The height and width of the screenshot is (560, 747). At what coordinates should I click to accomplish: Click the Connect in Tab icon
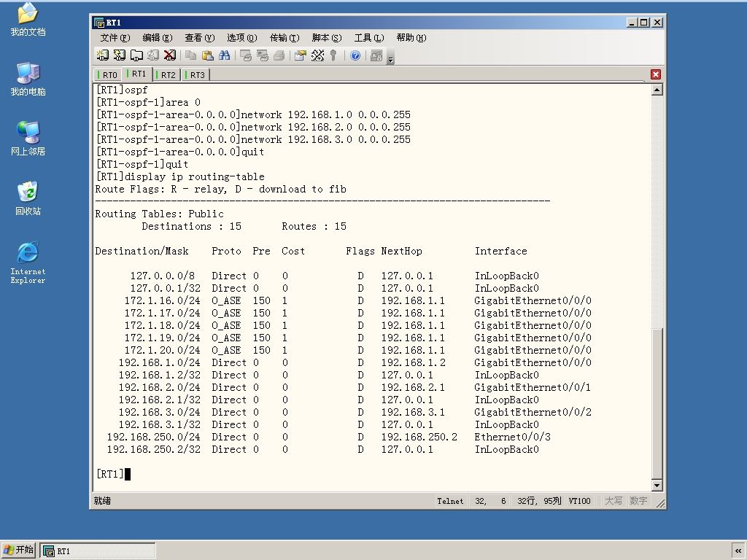(x=136, y=55)
